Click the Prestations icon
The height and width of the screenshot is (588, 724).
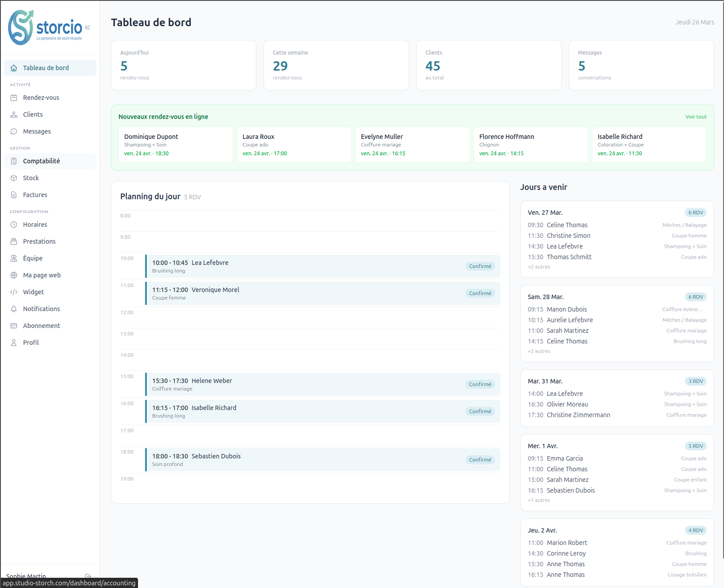[14, 241]
